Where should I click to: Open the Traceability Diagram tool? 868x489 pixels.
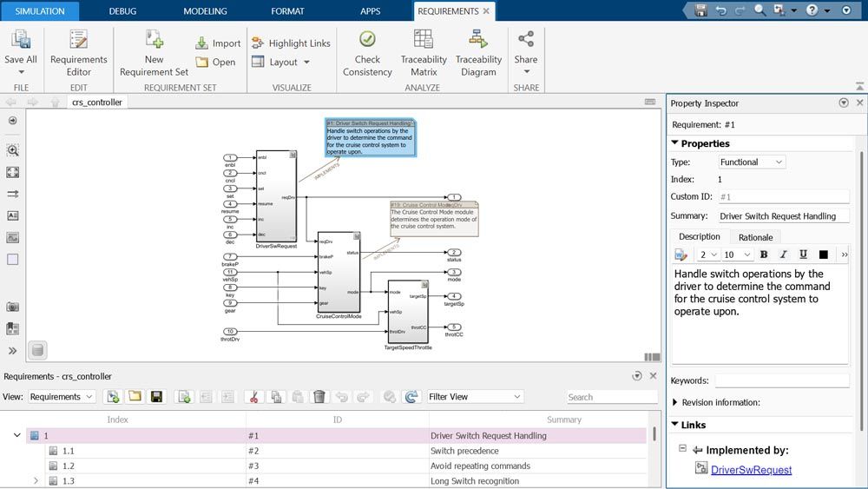click(478, 40)
